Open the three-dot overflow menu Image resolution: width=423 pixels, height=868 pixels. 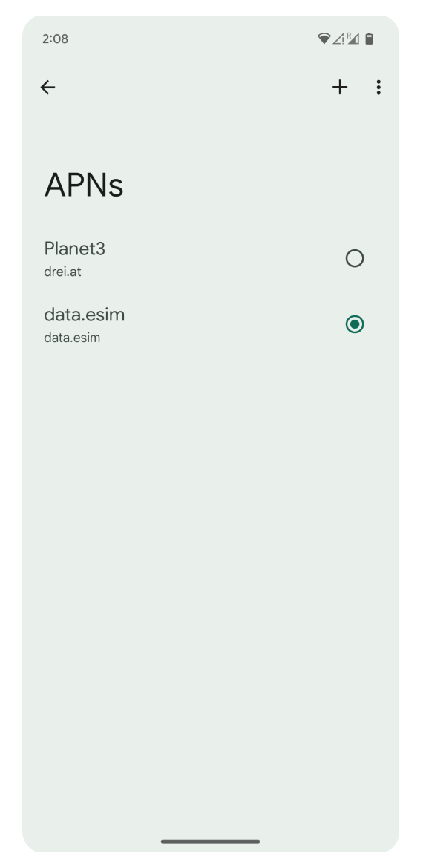click(x=378, y=87)
